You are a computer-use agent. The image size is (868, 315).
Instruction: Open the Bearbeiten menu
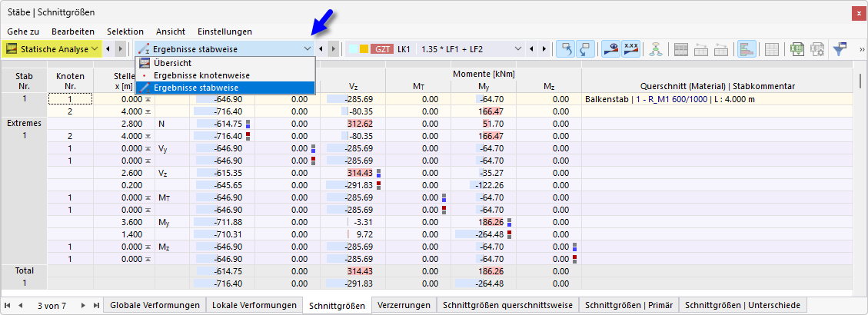coord(73,31)
